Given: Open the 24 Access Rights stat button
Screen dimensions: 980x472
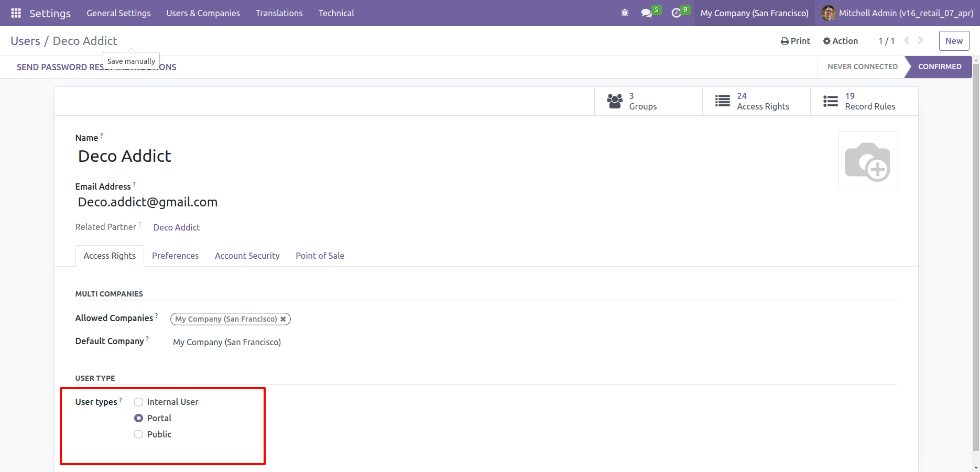Looking at the screenshot, I should pyautogui.click(x=756, y=101).
